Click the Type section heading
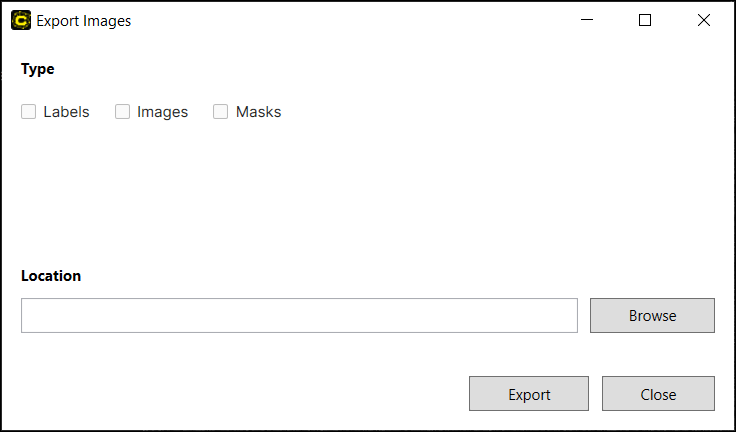The width and height of the screenshot is (736, 432). click(38, 69)
